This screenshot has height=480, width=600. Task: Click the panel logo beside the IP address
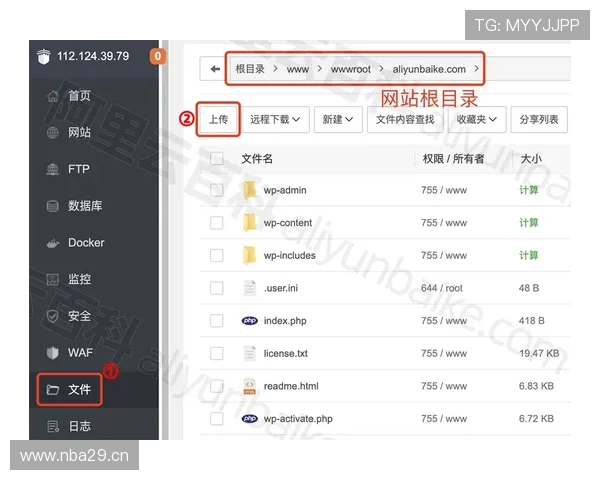(44, 57)
